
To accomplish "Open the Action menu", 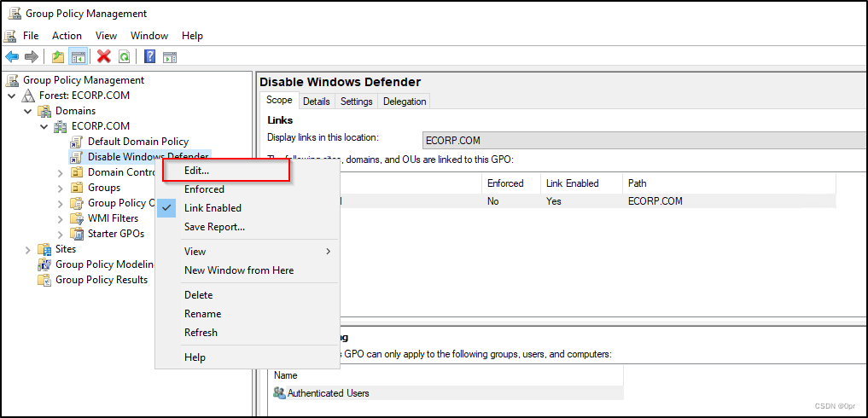I will (x=67, y=36).
